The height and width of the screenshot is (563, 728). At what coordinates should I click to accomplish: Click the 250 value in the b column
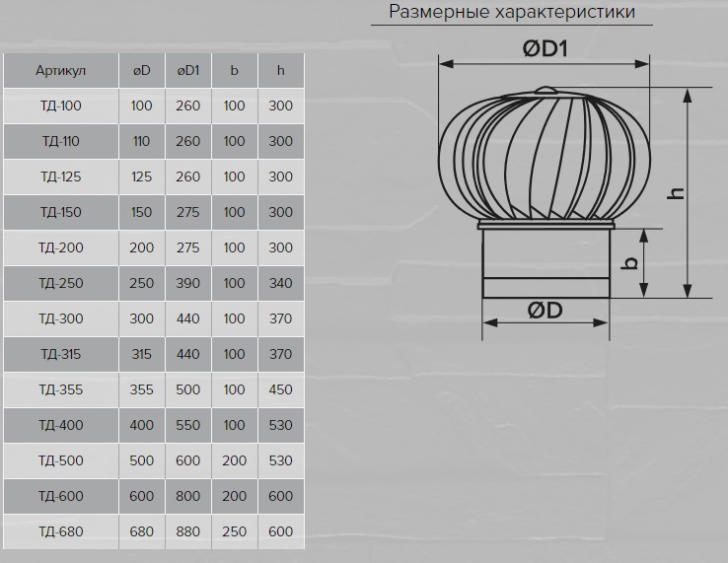tap(234, 531)
